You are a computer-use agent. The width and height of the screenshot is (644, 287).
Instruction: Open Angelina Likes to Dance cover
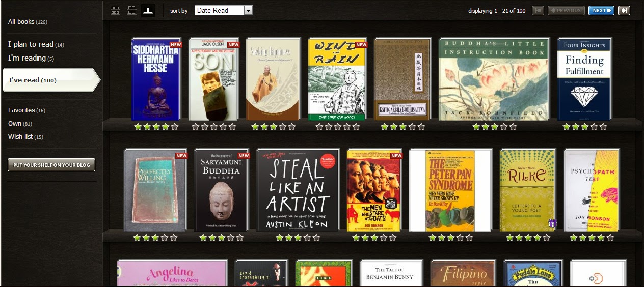[172, 273]
